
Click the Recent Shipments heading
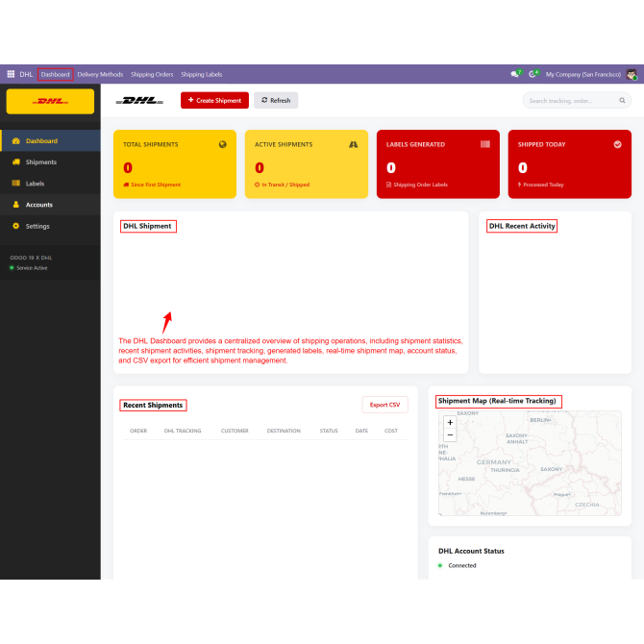(x=153, y=405)
